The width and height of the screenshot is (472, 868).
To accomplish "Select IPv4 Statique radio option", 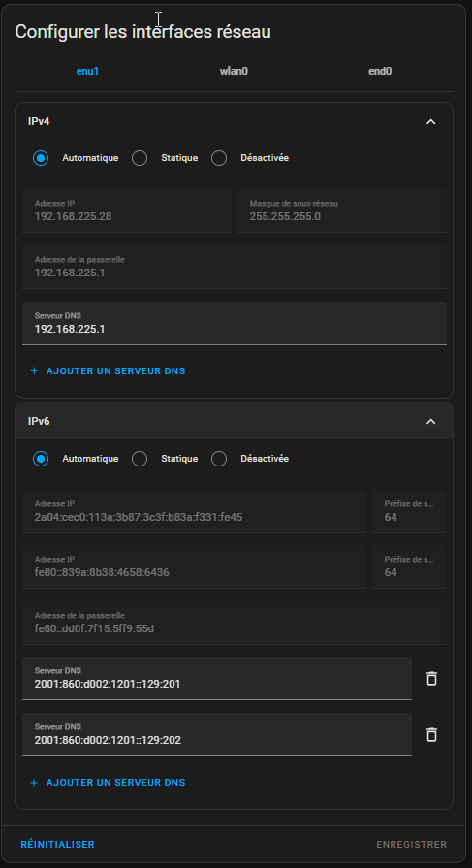I will click(x=140, y=158).
